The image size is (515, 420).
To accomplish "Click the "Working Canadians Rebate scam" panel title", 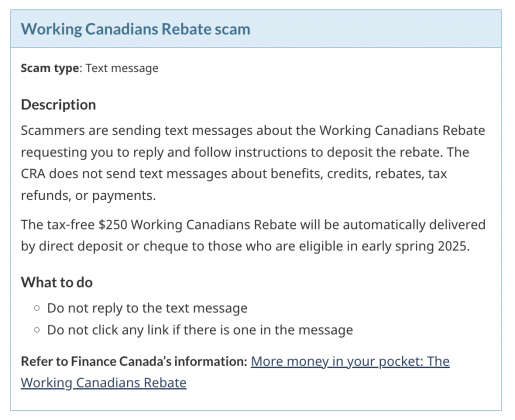I will [x=136, y=29].
